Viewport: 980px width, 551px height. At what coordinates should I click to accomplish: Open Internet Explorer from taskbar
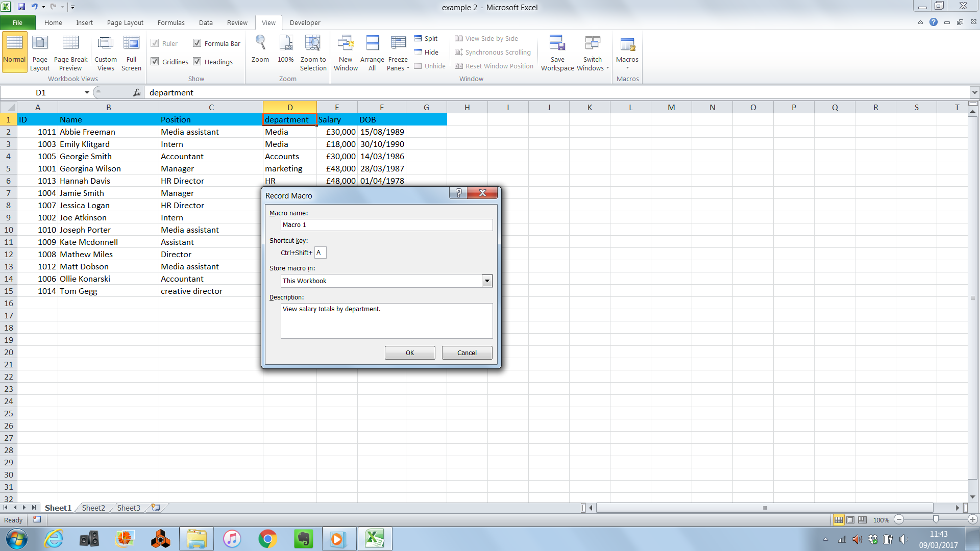click(54, 539)
